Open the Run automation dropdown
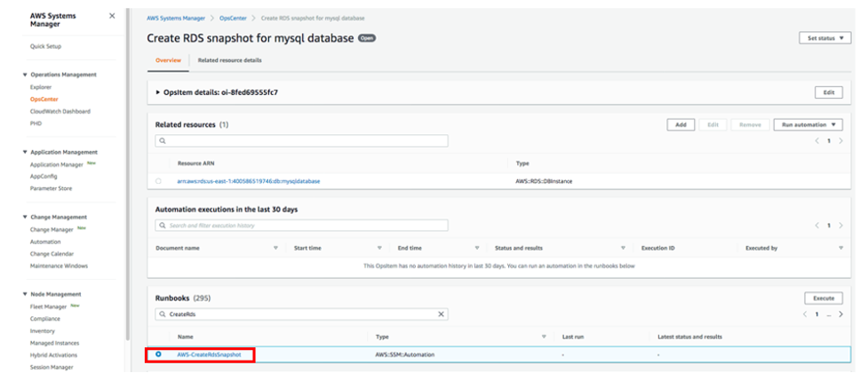Screen dimensions: 868x373 [808, 125]
